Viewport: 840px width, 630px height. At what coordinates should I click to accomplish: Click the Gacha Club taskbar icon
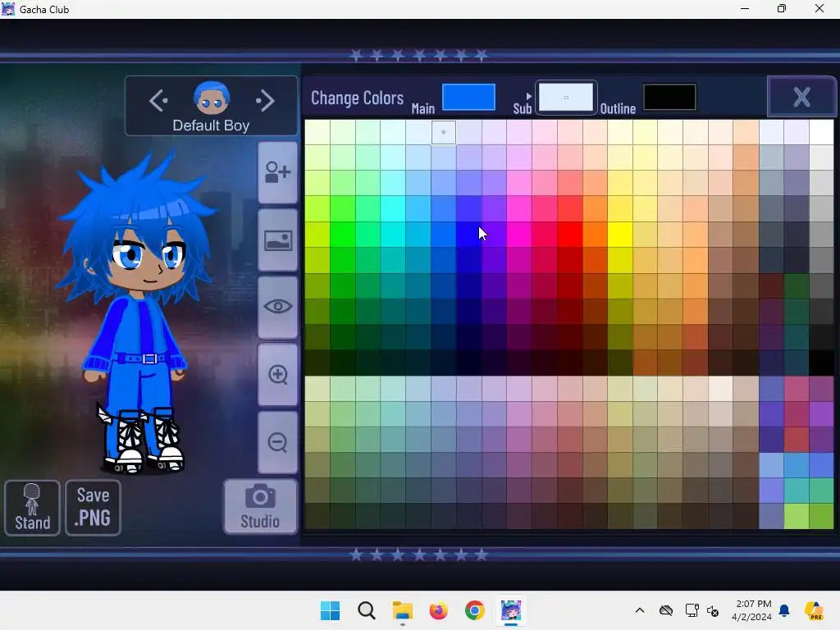point(510,610)
